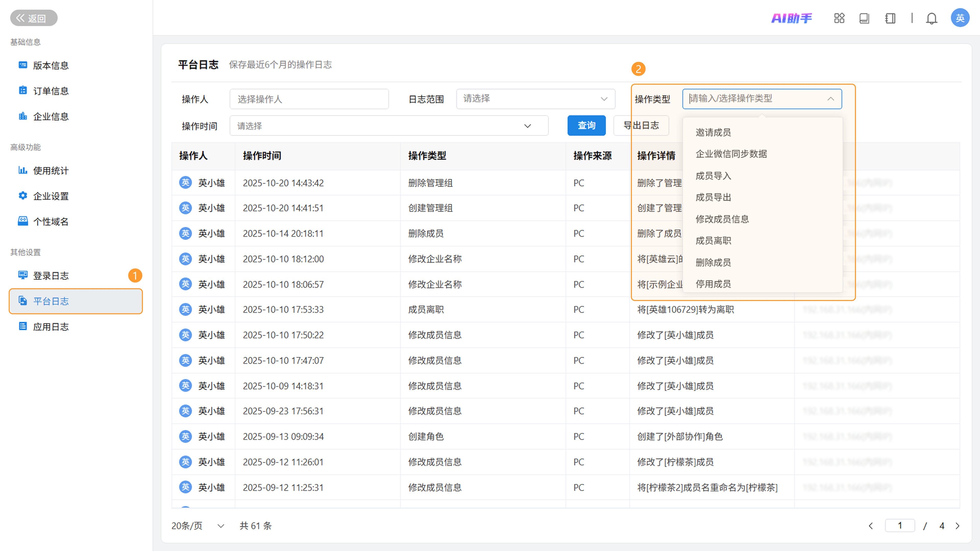
Task: Click the 选择操作人 input field
Action: click(309, 99)
